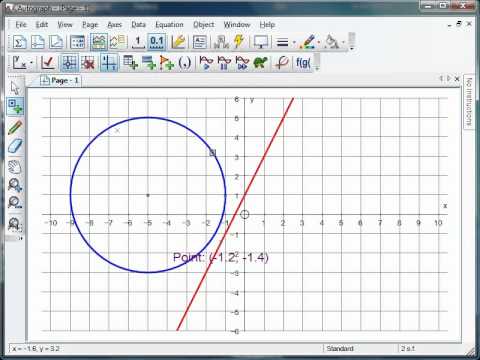Open new 1D graph page

point(38,42)
